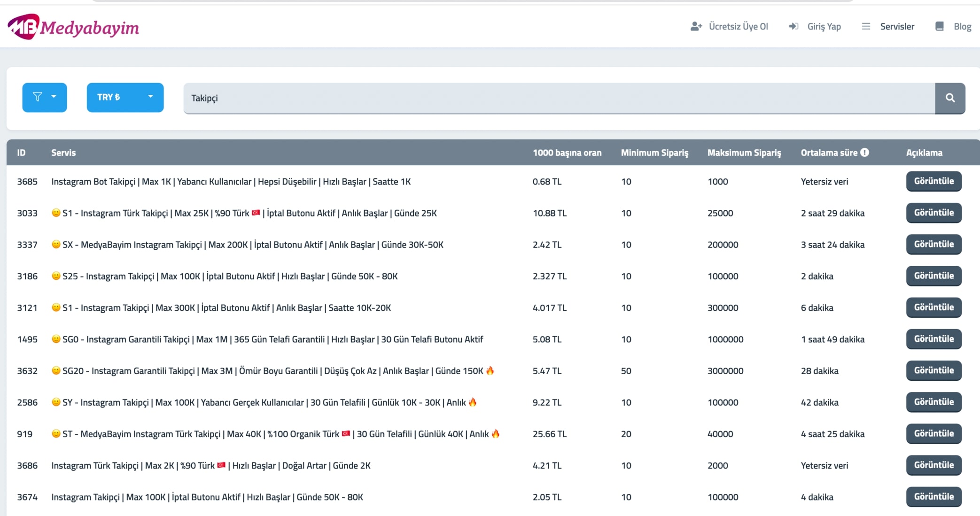Select SG20 - Instagram Garantili Takipçi service
This screenshot has height=516, width=980.
pos(273,371)
